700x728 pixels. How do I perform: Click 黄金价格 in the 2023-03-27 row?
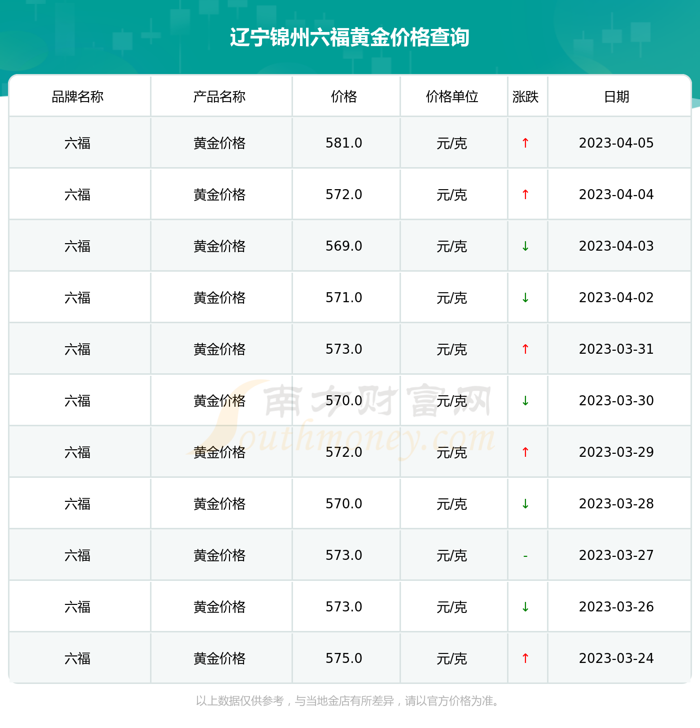pos(219,555)
